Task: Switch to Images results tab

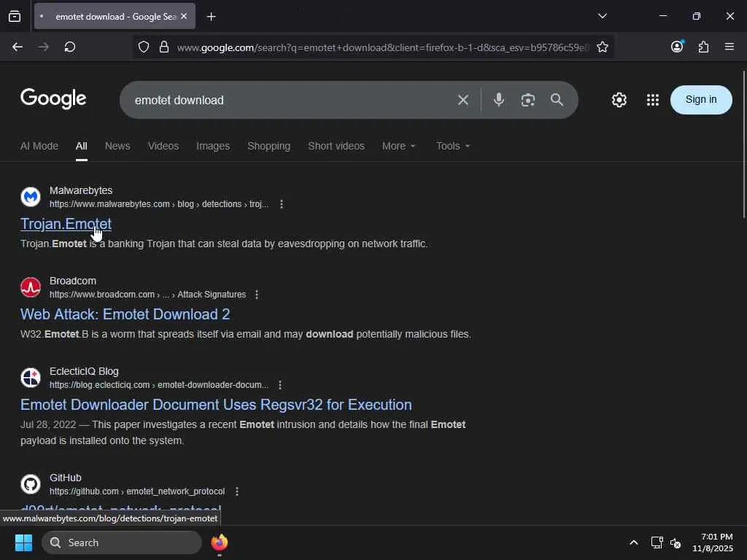Action: pyautogui.click(x=213, y=146)
